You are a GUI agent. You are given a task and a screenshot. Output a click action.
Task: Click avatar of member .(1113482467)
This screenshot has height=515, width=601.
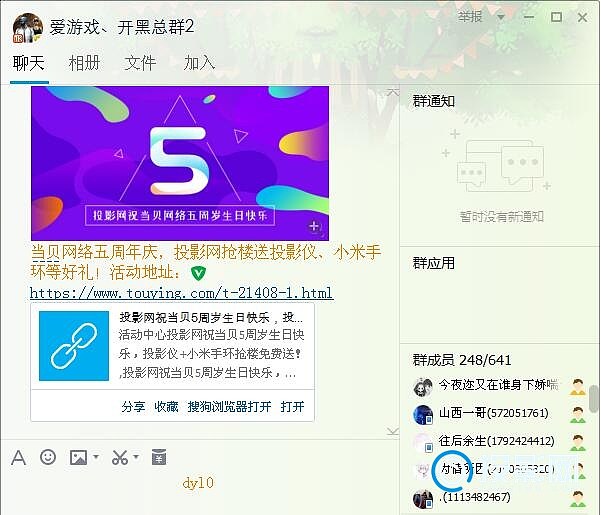[x=423, y=499]
